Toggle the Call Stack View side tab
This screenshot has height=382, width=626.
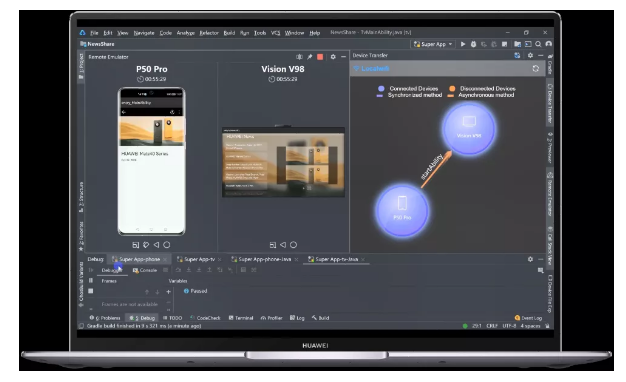pyautogui.click(x=550, y=247)
